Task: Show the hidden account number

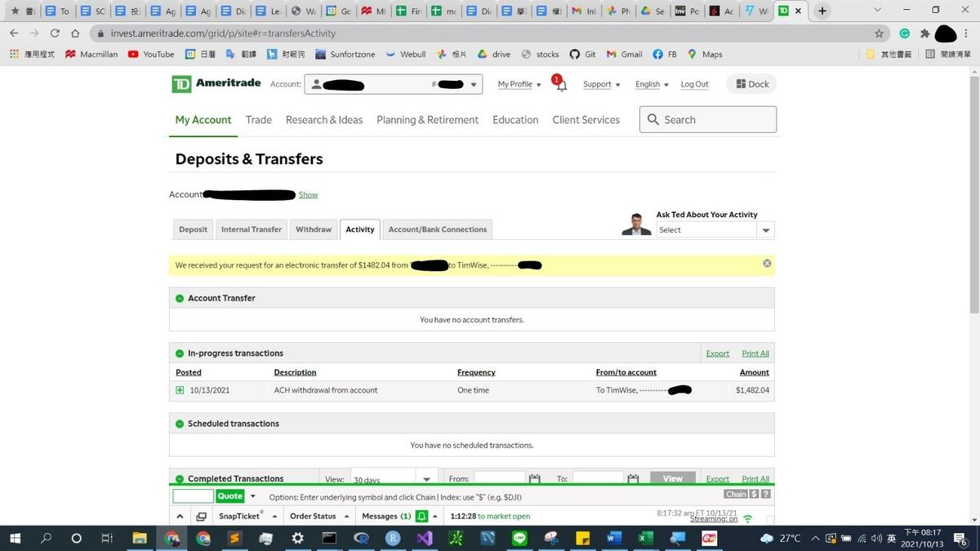Action: pos(308,195)
